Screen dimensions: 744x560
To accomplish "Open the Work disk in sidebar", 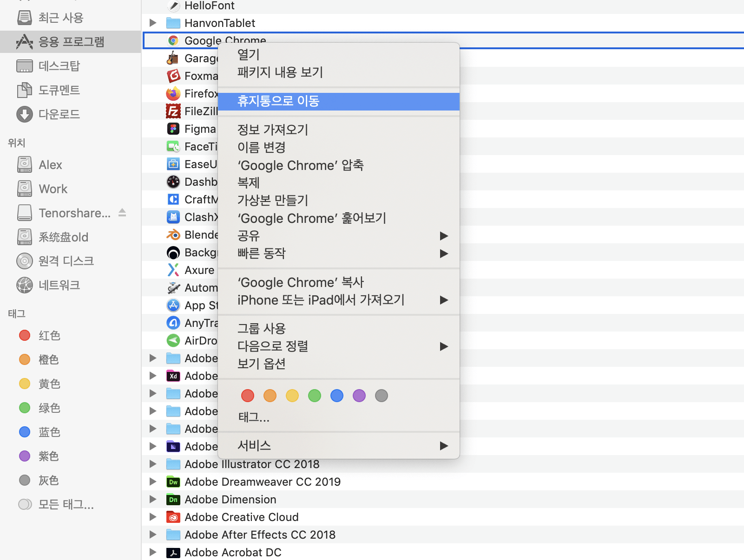I will [x=71, y=189].
